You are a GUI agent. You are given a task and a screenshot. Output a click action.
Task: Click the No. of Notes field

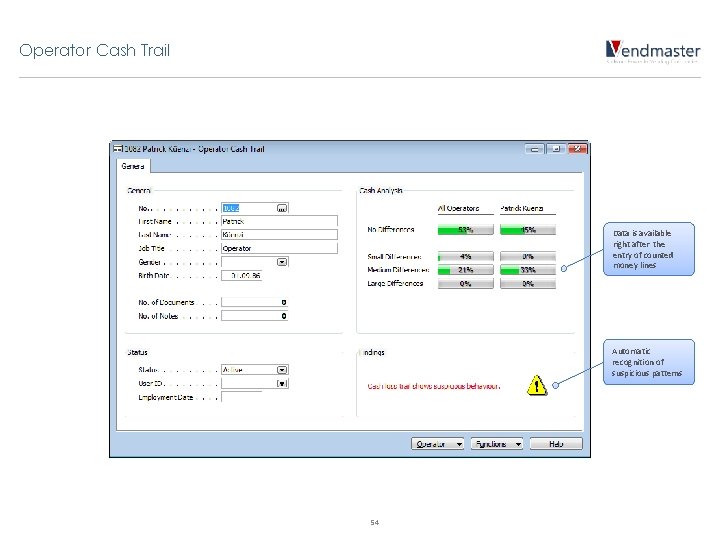click(x=254, y=316)
